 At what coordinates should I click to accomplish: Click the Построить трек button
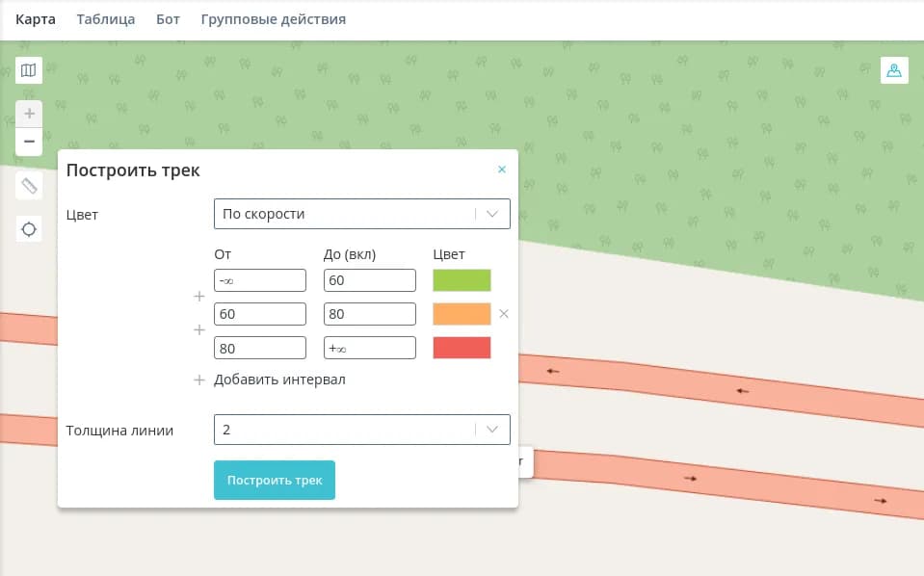tap(274, 480)
